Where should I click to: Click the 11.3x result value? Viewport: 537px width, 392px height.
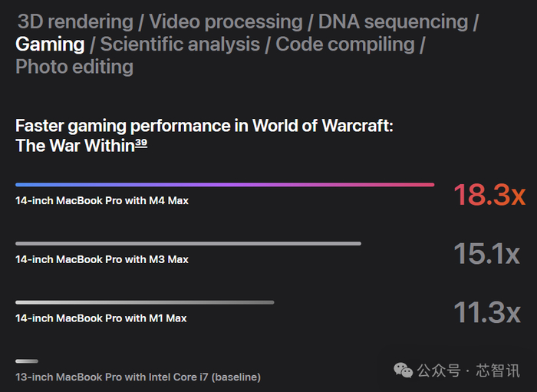click(487, 312)
